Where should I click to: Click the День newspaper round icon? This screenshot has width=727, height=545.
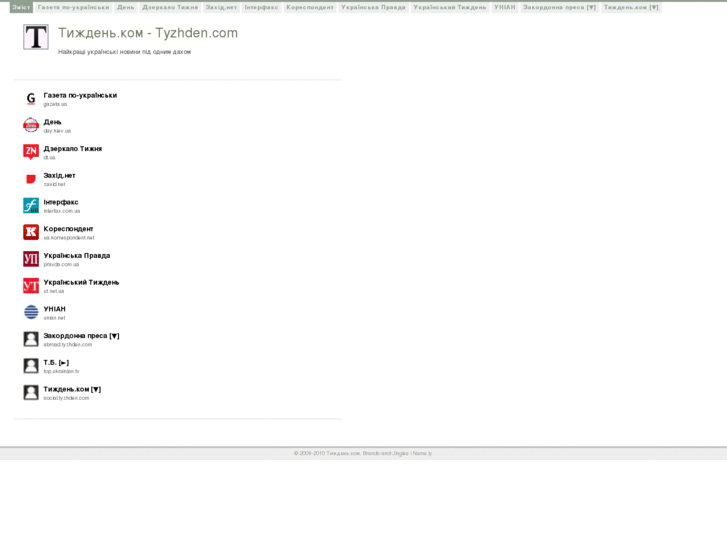coord(31,125)
